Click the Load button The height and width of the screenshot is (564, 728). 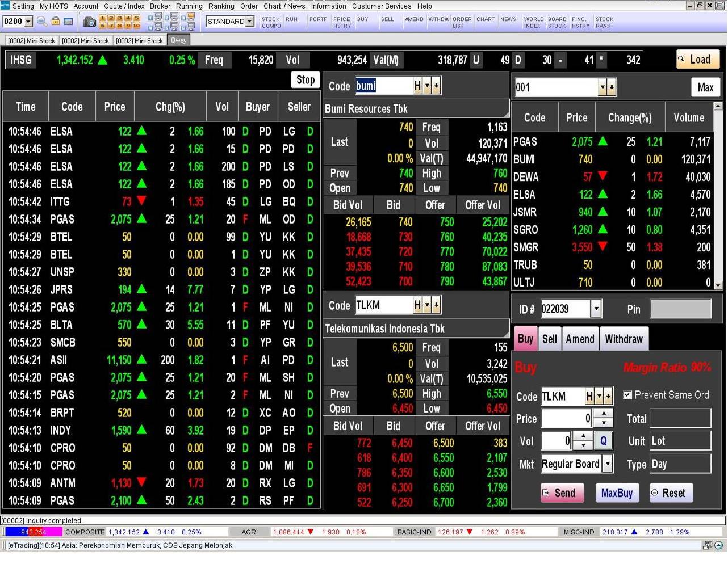click(x=697, y=59)
